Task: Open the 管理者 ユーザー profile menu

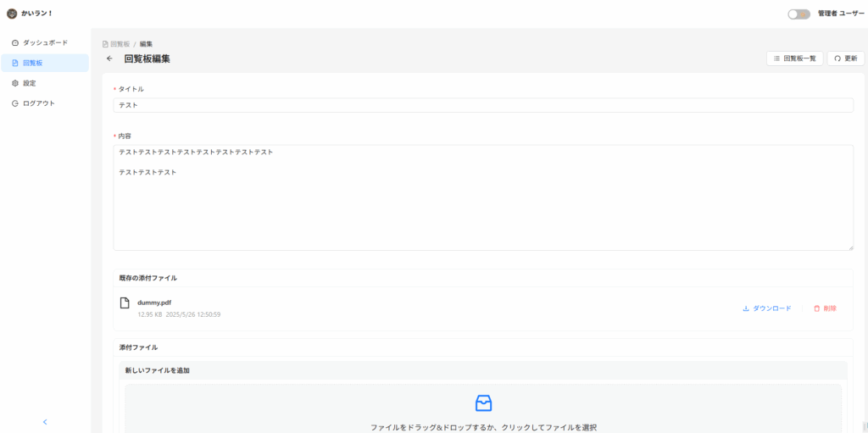Action: click(x=841, y=14)
